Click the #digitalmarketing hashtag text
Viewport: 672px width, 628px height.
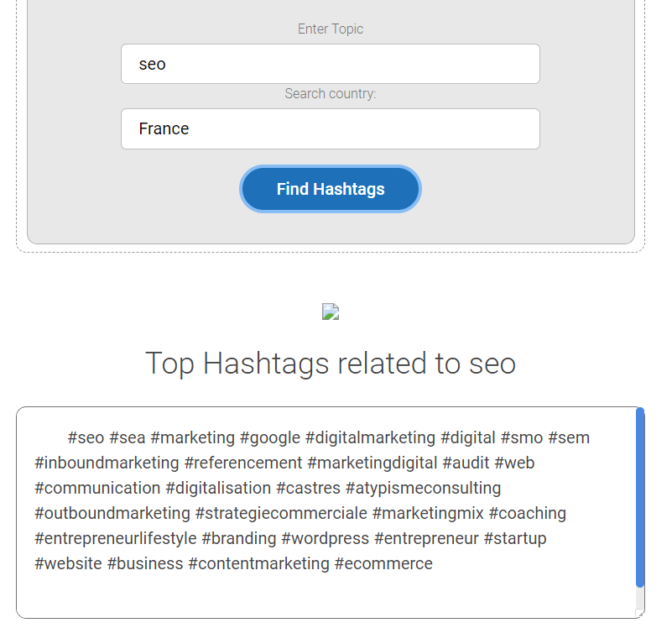tap(370, 437)
